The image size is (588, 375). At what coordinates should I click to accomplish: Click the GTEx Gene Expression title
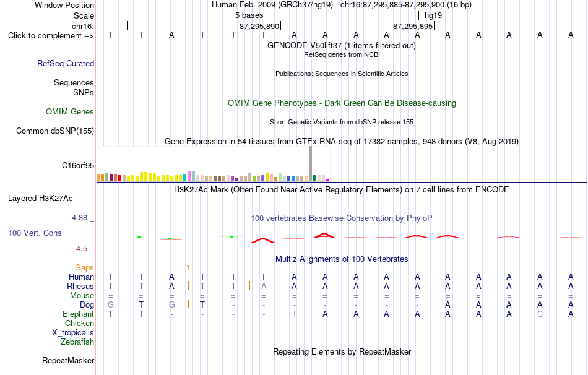(x=342, y=141)
